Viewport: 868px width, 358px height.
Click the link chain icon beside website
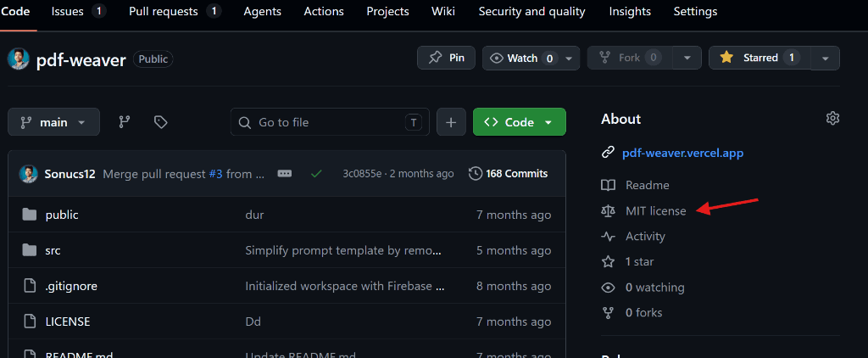[608, 153]
